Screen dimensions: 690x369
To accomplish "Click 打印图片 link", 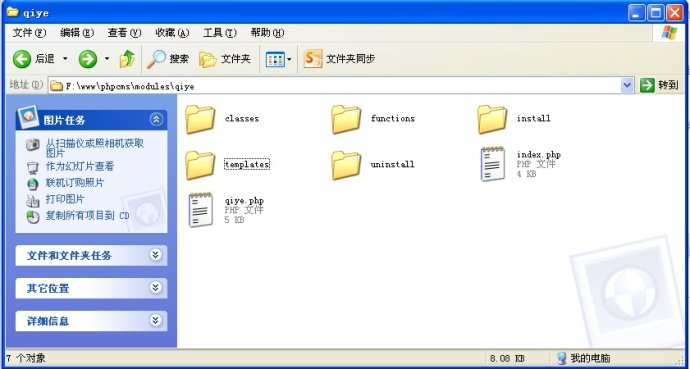I will pos(65,199).
